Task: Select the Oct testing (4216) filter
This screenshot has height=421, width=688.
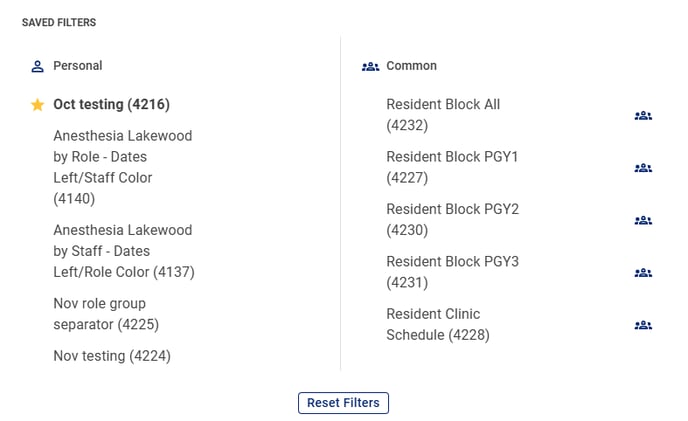Action: coord(111,104)
